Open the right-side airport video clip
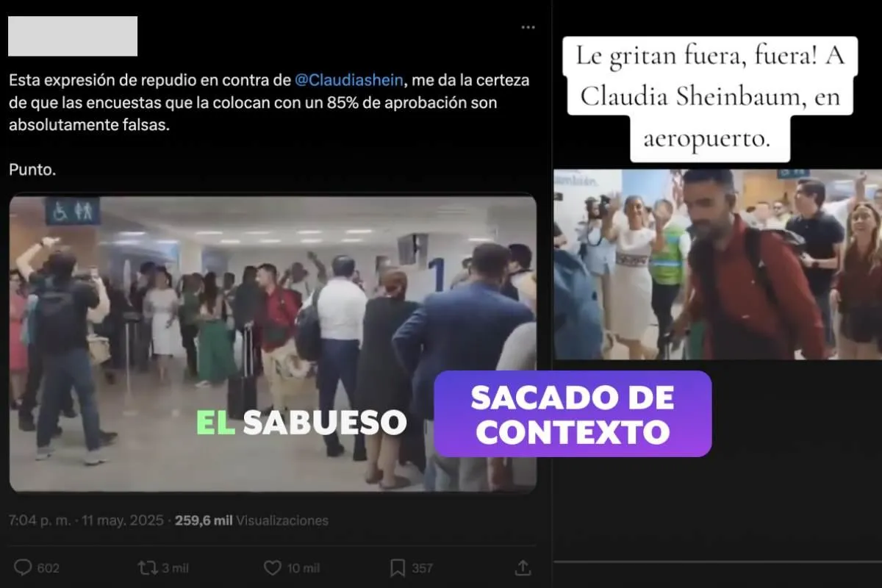 [717, 265]
